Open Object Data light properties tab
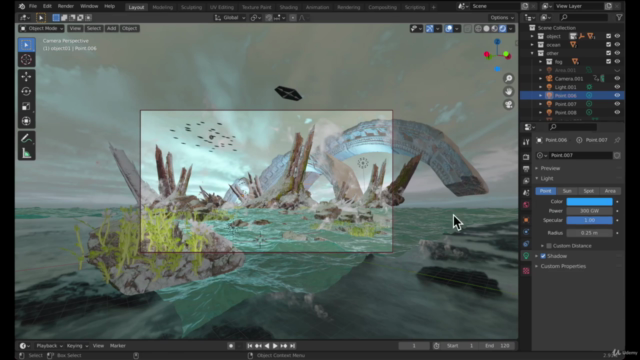The width and height of the screenshot is (640, 360). 526,256
